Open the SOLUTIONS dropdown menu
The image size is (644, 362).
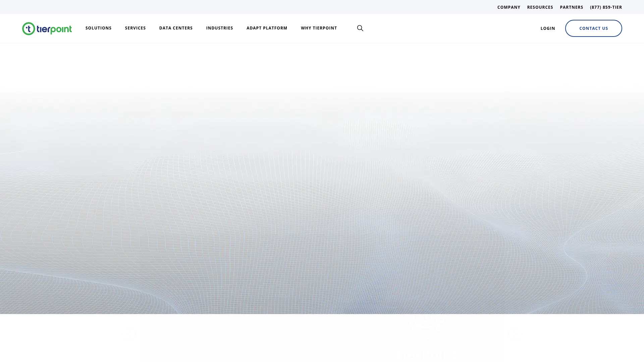98,28
